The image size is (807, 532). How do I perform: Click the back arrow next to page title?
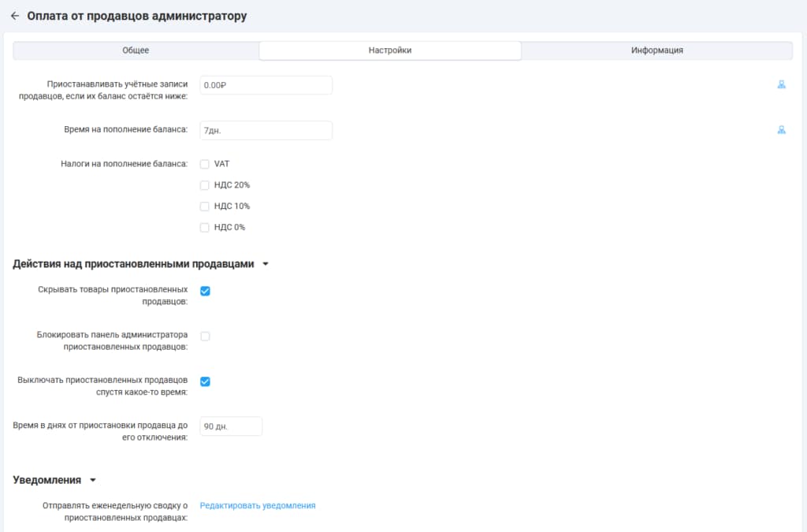tap(14, 16)
